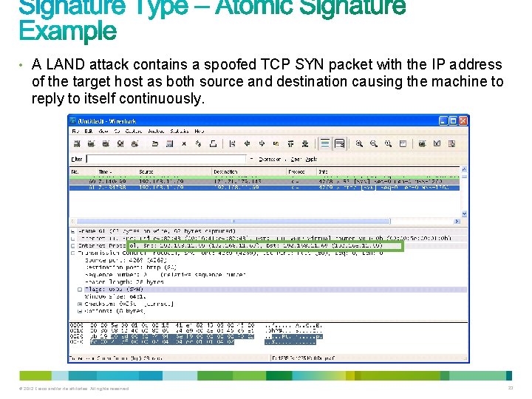532x399 pixels.
Task: Clear the display filter
Action: click(x=296, y=159)
